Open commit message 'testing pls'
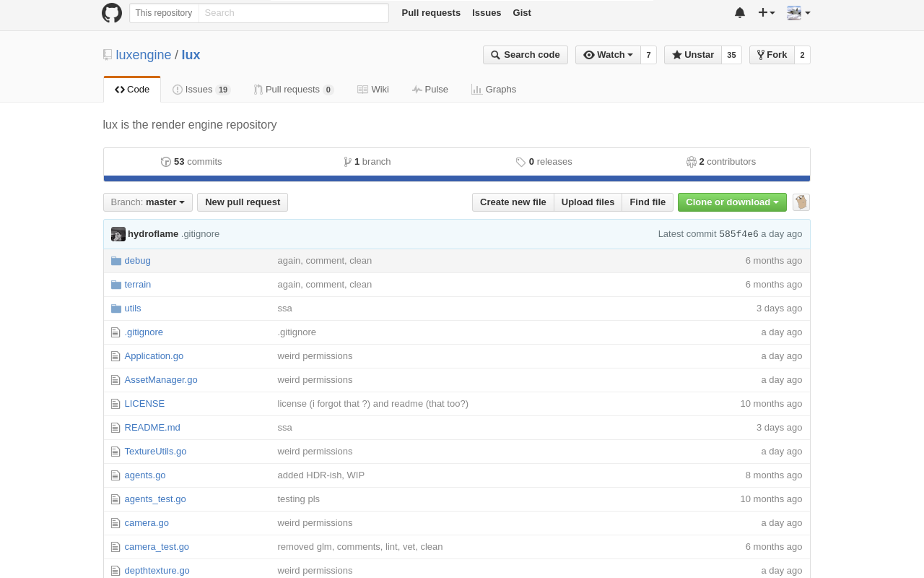The height and width of the screenshot is (578, 924). [299, 499]
